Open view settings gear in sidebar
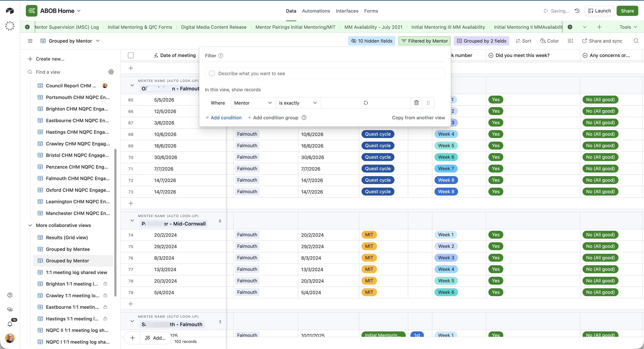The width and height of the screenshot is (644, 349). point(111,72)
